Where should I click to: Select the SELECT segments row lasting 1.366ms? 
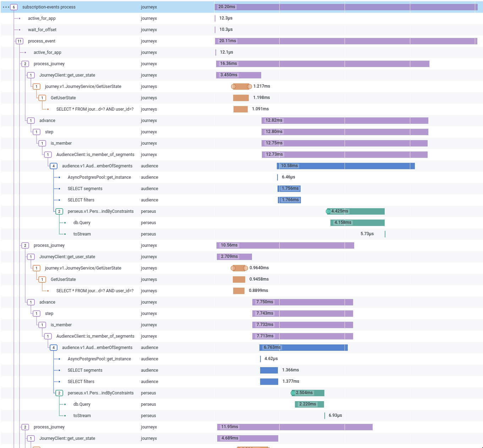tap(241, 370)
